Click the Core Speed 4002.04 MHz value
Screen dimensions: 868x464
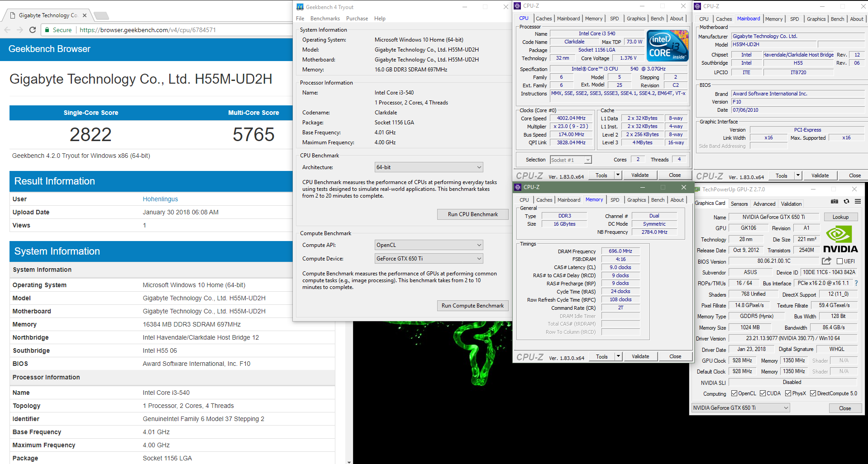click(571, 118)
